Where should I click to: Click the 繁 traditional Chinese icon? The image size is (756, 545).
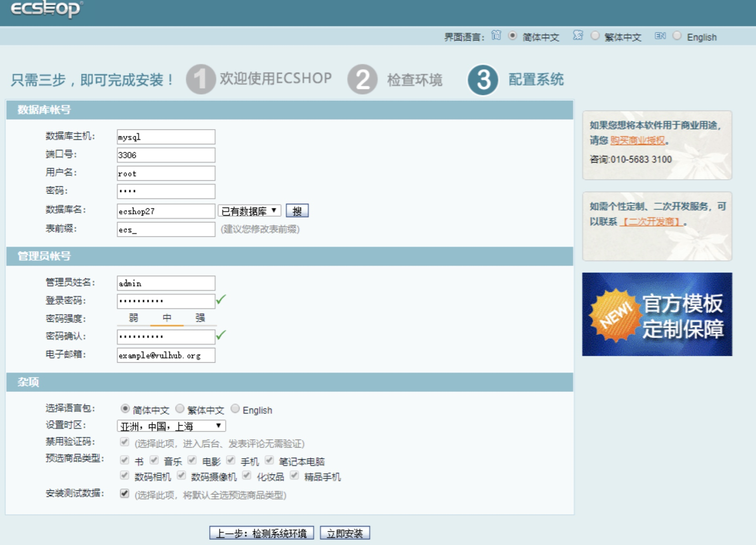pyautogui.click(x=578, y=36)
